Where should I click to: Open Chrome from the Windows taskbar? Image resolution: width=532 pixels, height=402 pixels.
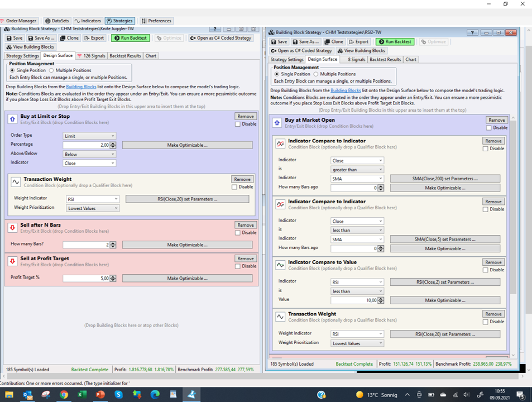64,395
